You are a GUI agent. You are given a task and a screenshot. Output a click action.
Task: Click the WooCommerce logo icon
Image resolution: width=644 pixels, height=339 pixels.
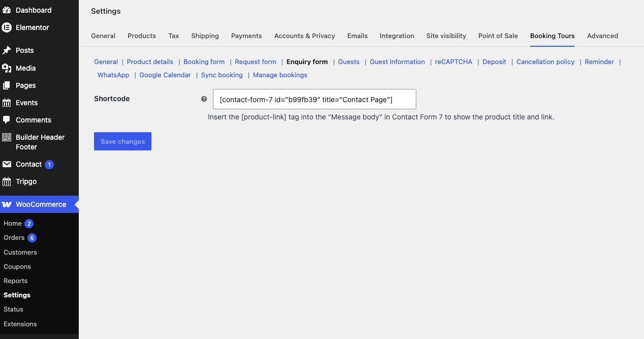(x=7, y=204)
